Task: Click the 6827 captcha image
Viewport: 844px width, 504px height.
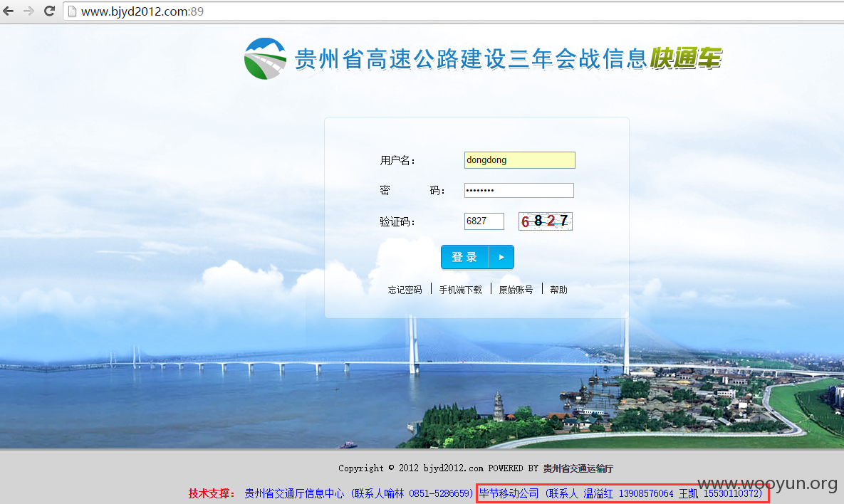Action: [x=546, y=221]
